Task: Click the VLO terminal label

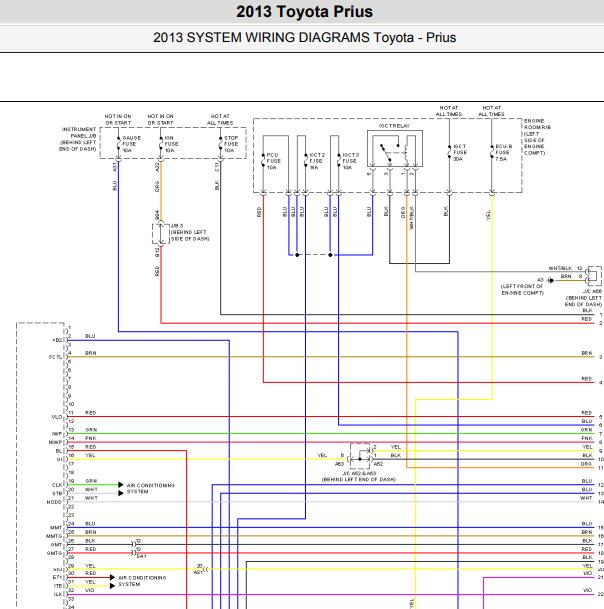Action: point(57,417)
